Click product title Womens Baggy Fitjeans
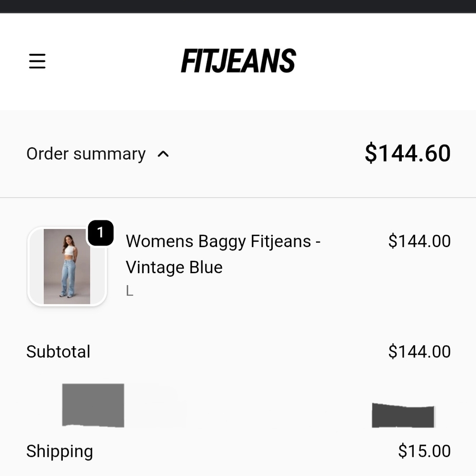 click(x=223, y=242)
